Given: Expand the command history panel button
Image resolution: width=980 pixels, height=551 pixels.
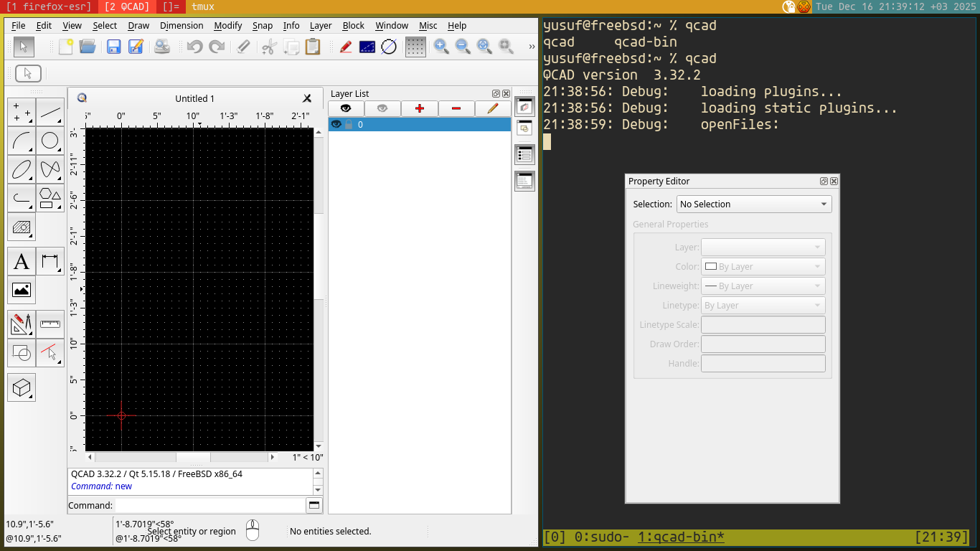Looking at the screenshot, I should click(x=314, y=505).
